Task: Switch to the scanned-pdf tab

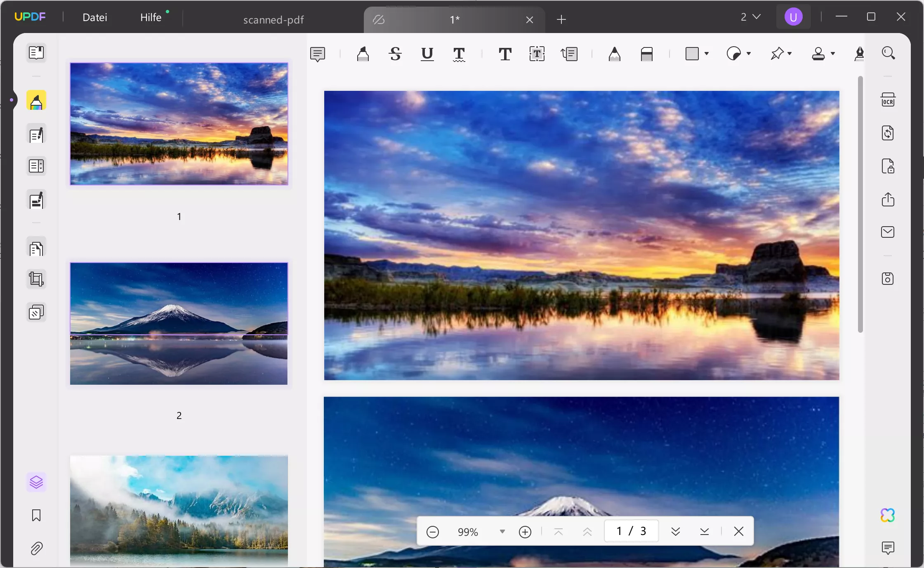Action: pos(273,19)
